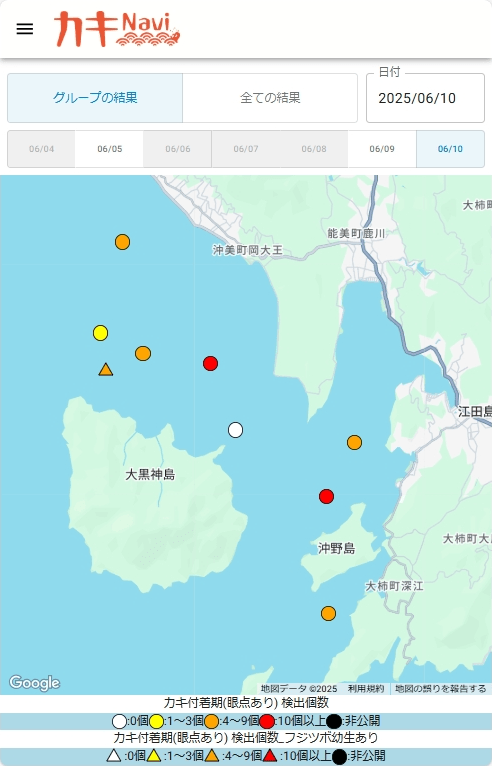Open the hamburger navigation menu
Image resolution: width=492 pixels, height=766 pixels.
tap(25, 29)
